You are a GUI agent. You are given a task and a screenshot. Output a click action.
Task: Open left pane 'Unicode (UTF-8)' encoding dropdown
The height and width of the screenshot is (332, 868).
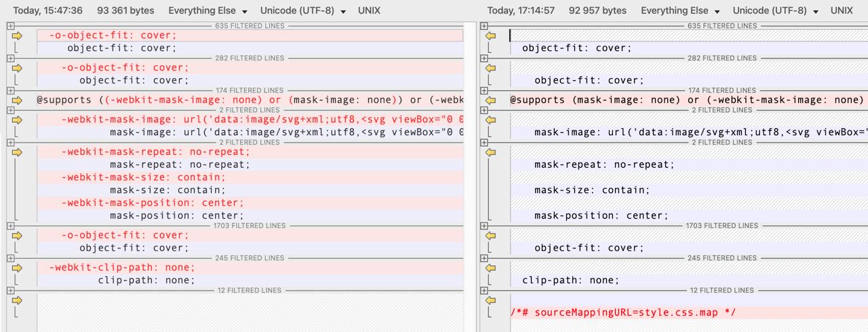pyautogui.click(x=303, y=11)
